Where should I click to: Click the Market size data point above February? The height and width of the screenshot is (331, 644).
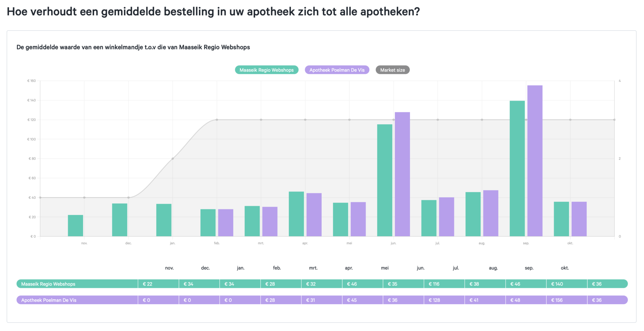217,120
